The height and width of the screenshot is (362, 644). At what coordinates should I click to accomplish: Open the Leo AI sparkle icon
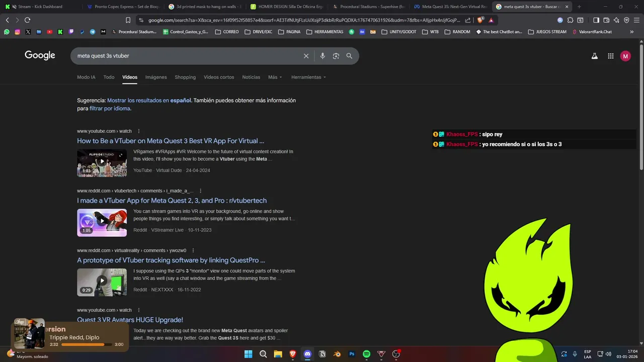click(616, 20)
